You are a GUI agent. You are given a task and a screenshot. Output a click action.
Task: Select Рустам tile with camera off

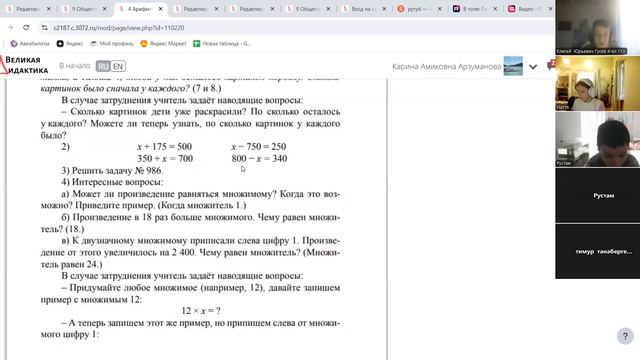597,196
